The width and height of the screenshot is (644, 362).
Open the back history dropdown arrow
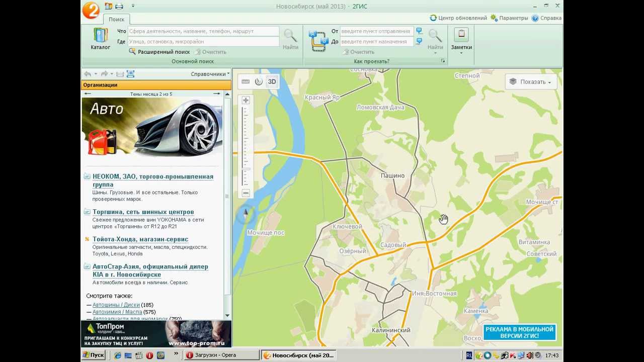click(x=96, y=74)
